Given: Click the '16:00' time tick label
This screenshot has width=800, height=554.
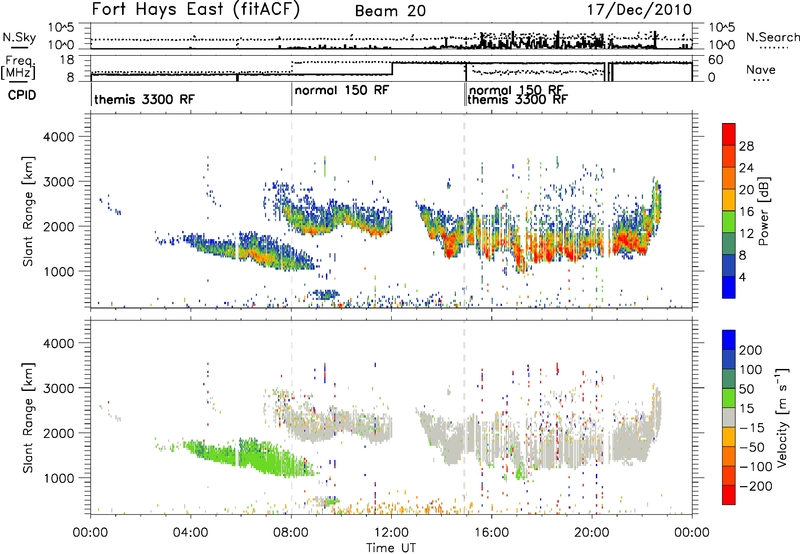Looking at the screenshot, I should click(x=491, y=532).
